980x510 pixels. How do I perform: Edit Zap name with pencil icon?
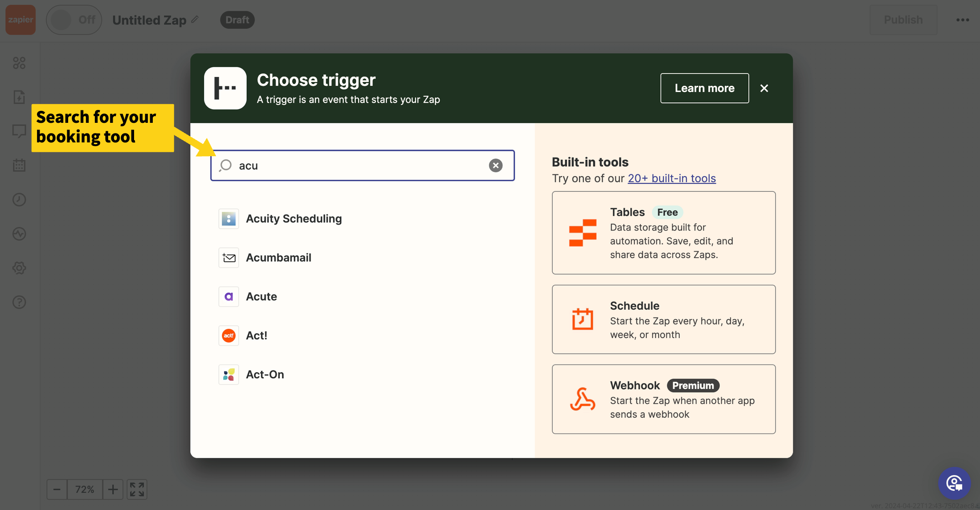point(195,20)
